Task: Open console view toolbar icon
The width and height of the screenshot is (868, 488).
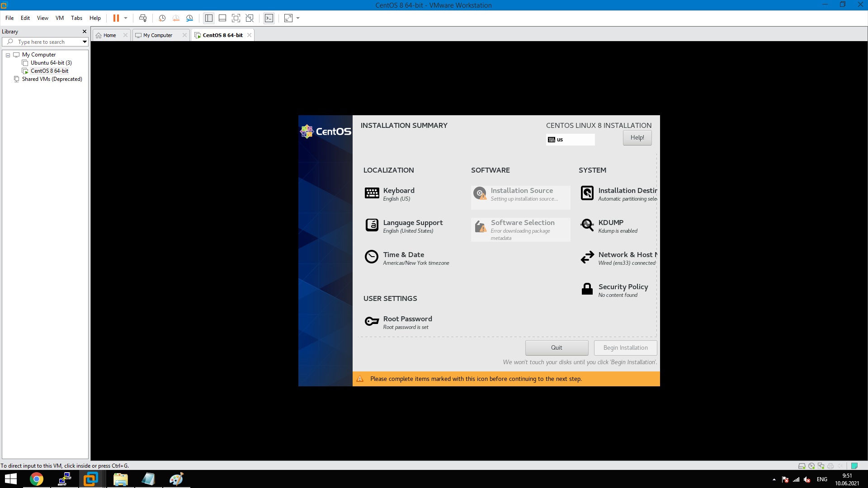Action: click(x=269, y=18)
